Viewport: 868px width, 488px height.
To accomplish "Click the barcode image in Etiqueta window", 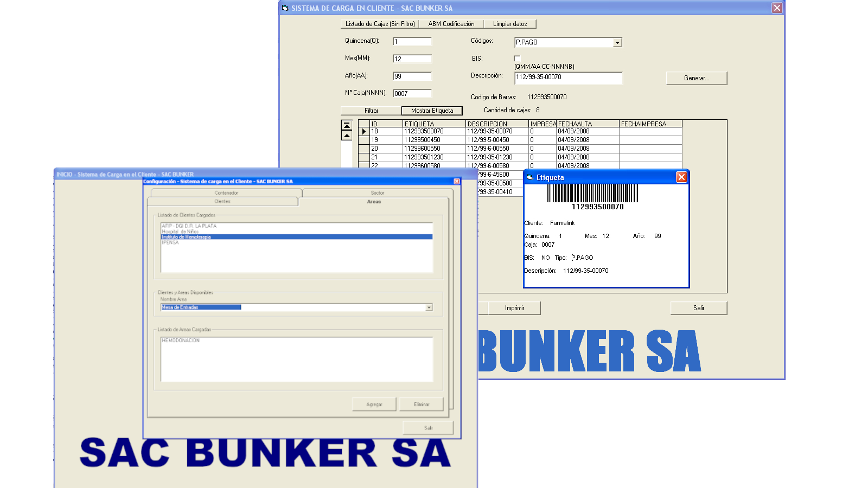I will click(592, 194).
